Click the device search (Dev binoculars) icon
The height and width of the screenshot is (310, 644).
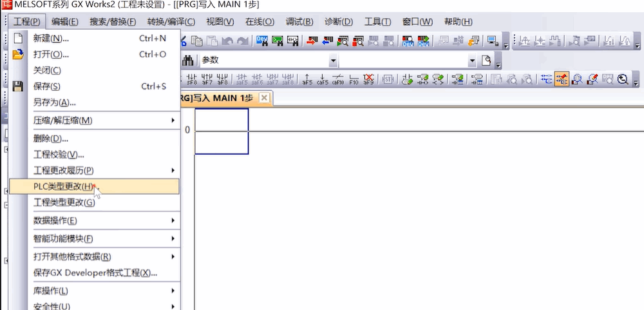(261, 41)
